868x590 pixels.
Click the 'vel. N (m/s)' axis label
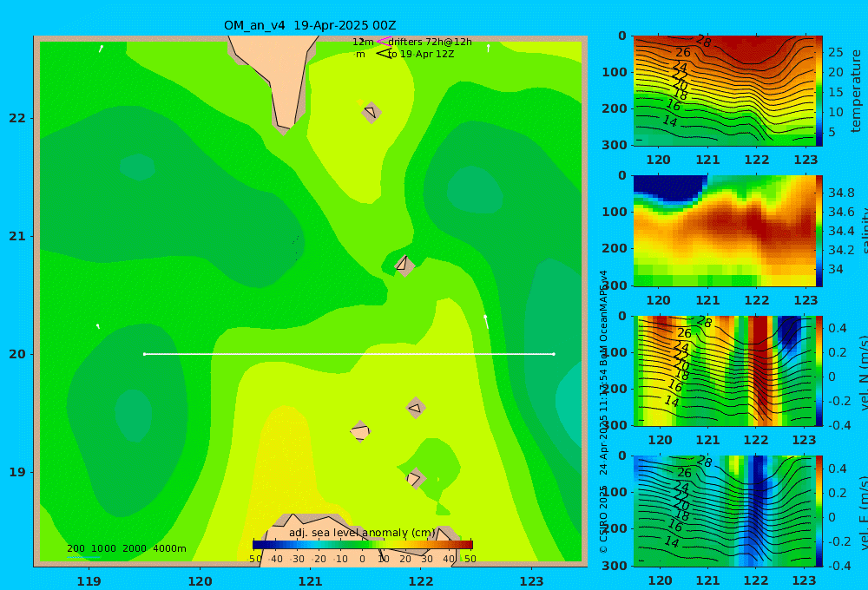coord(864,372)
